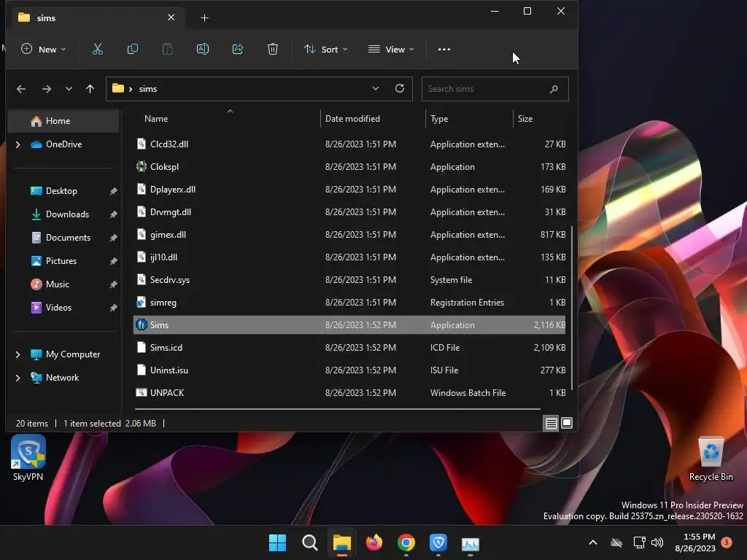
Task: Click the Paste clipboard icon
Action: pyautogui.click(x=168, y=49)
